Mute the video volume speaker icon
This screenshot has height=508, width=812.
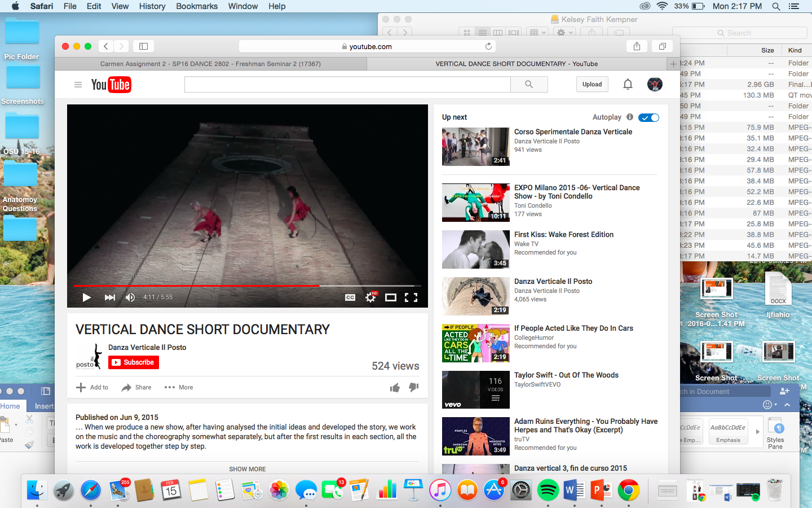click(x=130, y=297)
